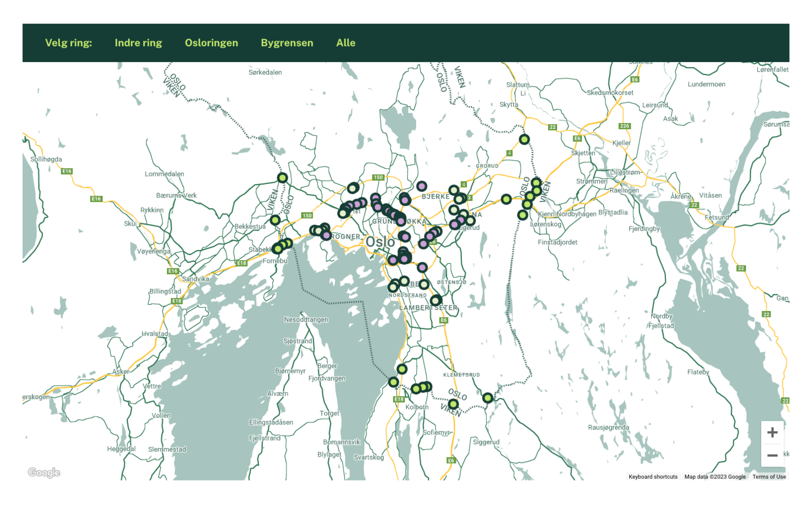Click purple marker near Rogner label
Viewport: 812px width, 508px height.
(x=326, y=235)
